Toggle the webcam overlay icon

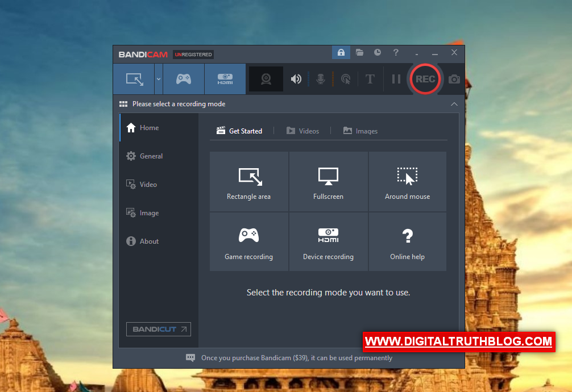tap(266, 79)
